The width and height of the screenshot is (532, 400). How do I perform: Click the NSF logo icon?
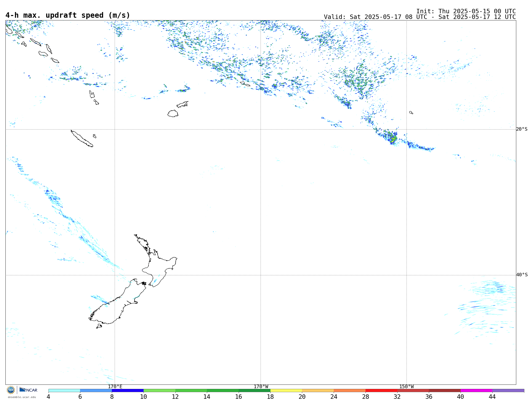(x=11, y=390)
